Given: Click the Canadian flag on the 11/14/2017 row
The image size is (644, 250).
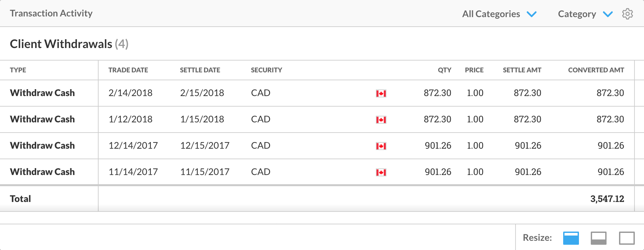Looking at the screenshot, I should [x=380, y=172].
